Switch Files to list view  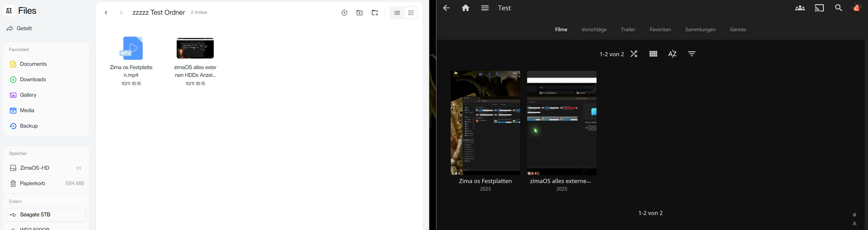pos(397,13)
